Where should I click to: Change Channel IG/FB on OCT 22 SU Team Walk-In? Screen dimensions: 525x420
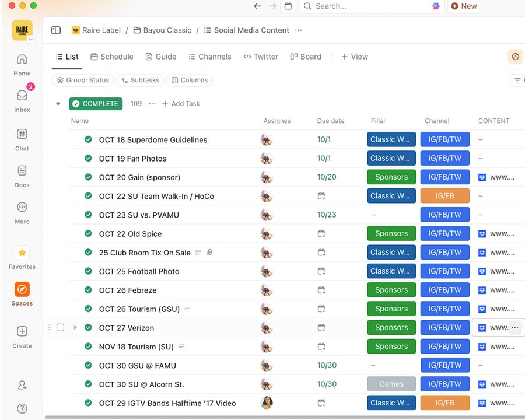pyautogui.click(x=445, y=196)
